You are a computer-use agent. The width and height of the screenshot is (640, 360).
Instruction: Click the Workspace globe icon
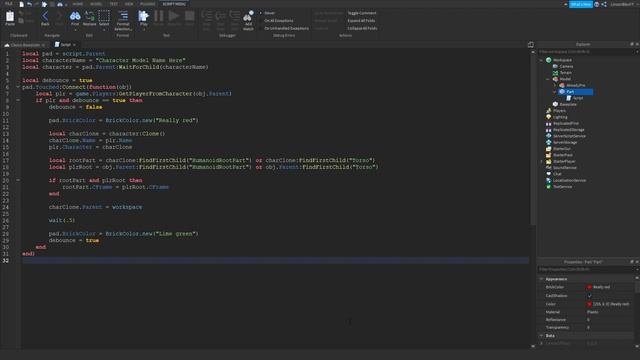[549, 60]
